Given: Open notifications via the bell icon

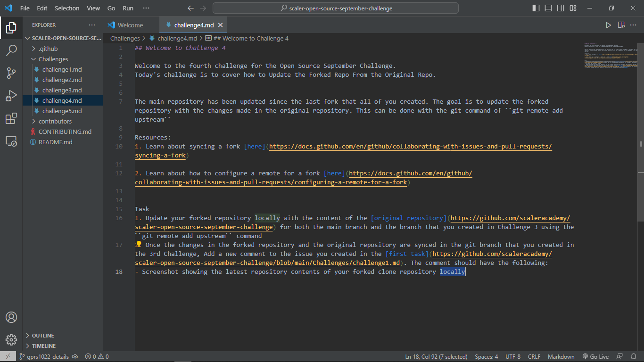Looking at the screenshot, I should 634,356.
